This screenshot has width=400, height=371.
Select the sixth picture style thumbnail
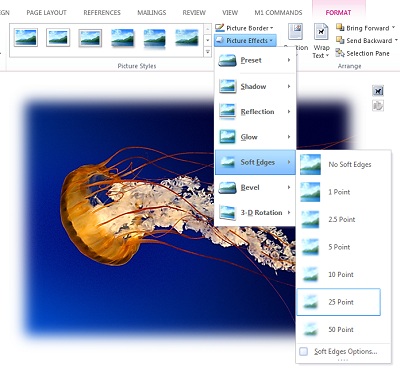[x=187, y=37]
